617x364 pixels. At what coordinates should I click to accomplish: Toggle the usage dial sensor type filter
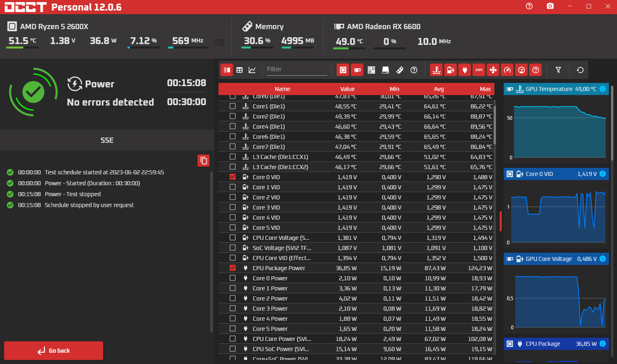click(x=522, y=70)
